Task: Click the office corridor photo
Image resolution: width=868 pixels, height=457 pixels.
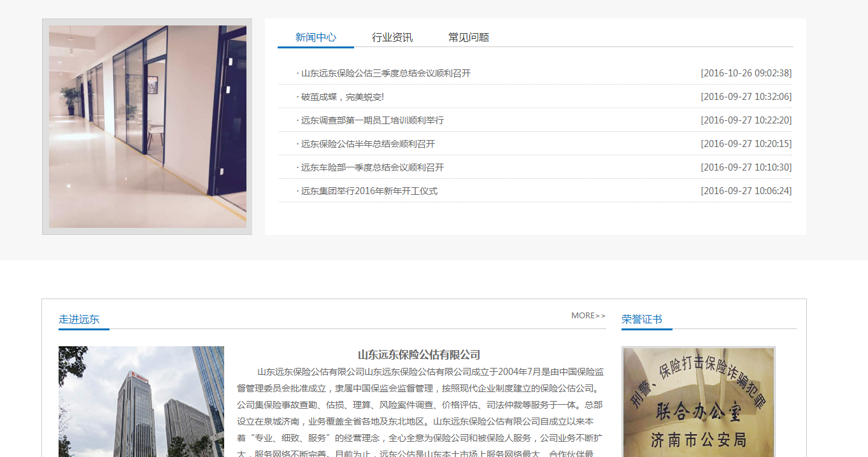Action: (148, 127)
